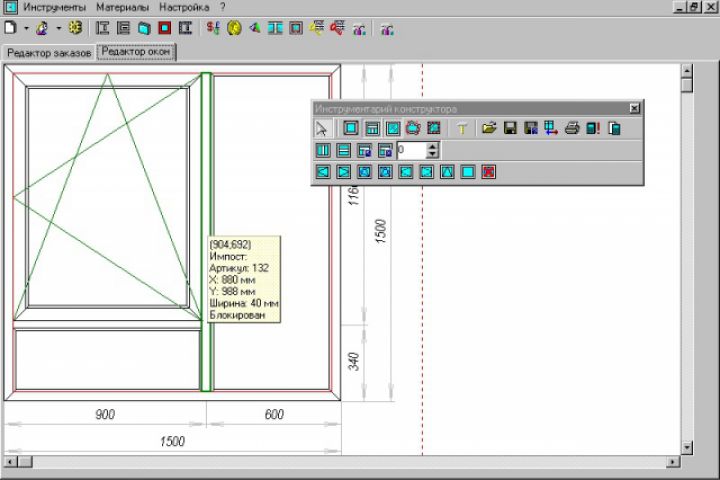Click the floppy disk icon with blue corner
The image size is (720, 480).
click(531, 128)
